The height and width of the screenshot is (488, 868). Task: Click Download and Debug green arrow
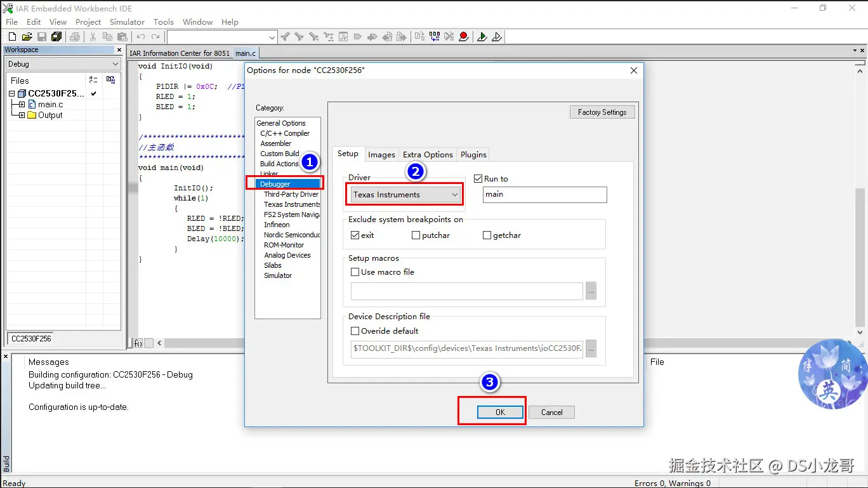pyautogui.click(x=482, y=37)
